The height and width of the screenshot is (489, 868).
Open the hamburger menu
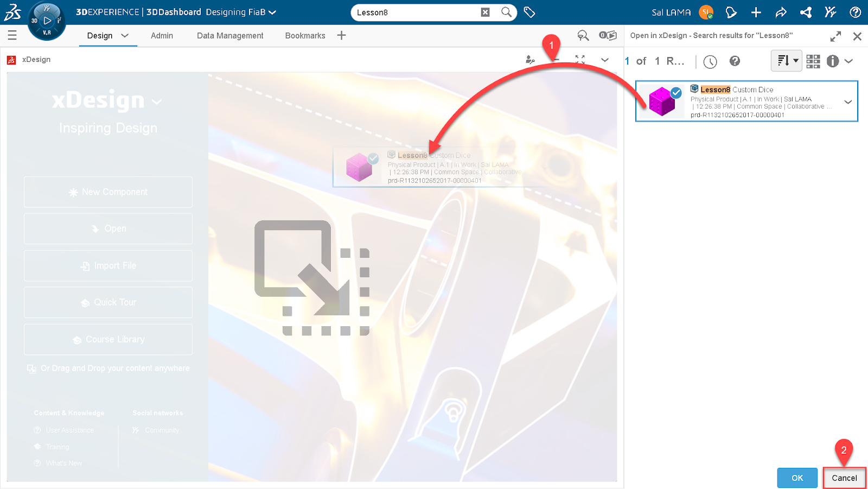pyautogui.click(x=12, y=35)
